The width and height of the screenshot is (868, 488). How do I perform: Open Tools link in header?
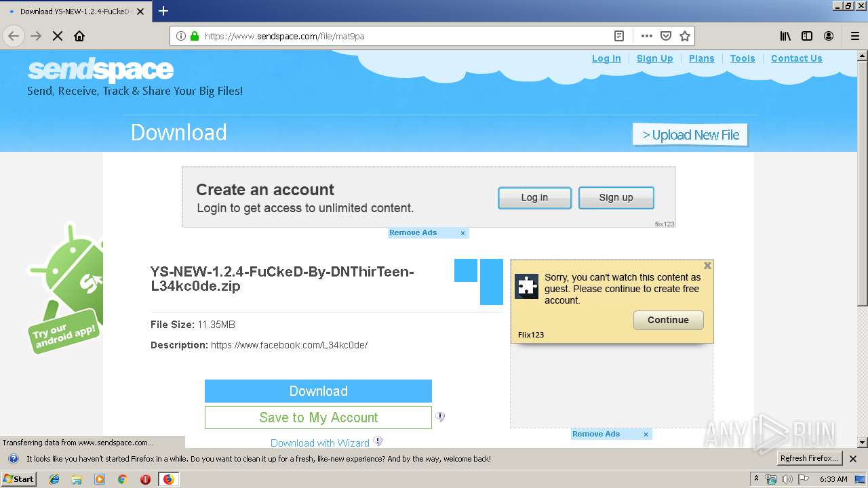pos(743,58)
